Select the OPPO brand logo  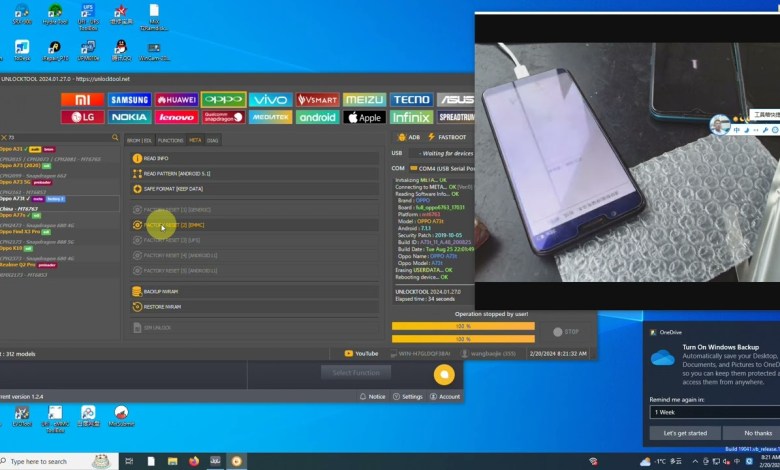[223, 100]
